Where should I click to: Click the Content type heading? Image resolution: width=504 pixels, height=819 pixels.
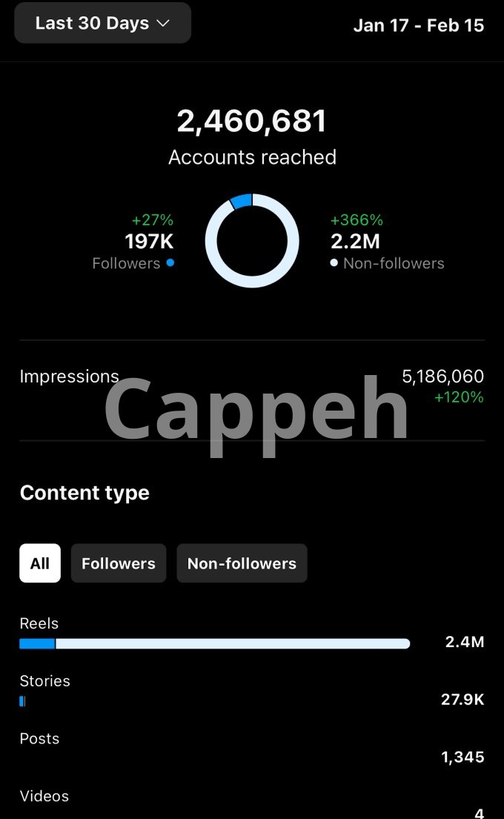click(84, 493)
